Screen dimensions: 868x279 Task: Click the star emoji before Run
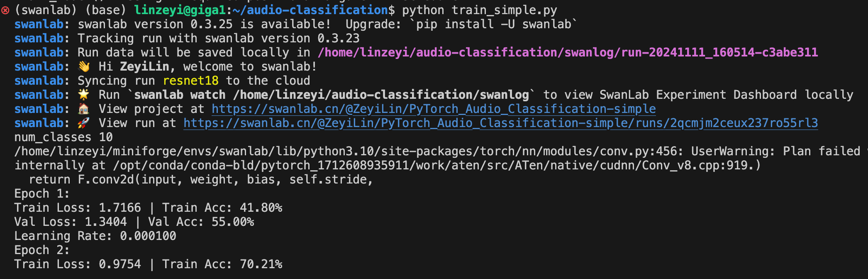84,95
